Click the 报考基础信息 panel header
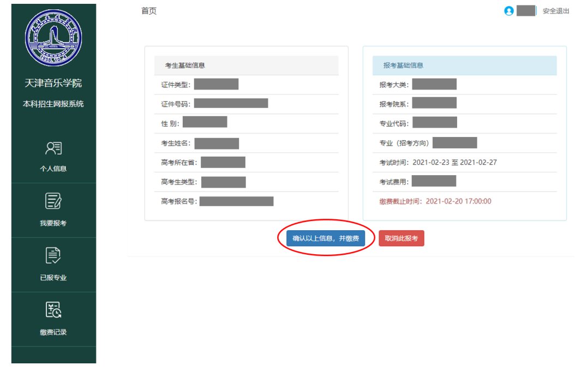Screen dimensions: 588x371 pos(465,65)
